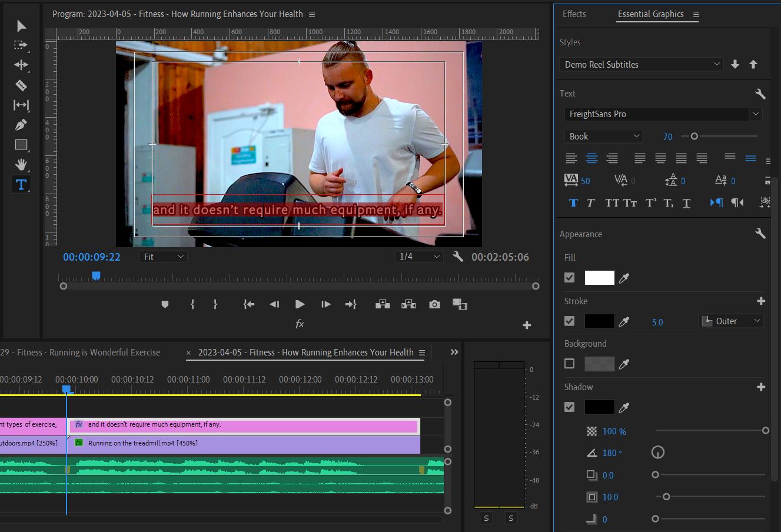The width and height of the screenshot is (781, 532).
Task: Go to In point
Action: (x=249, y=304)
